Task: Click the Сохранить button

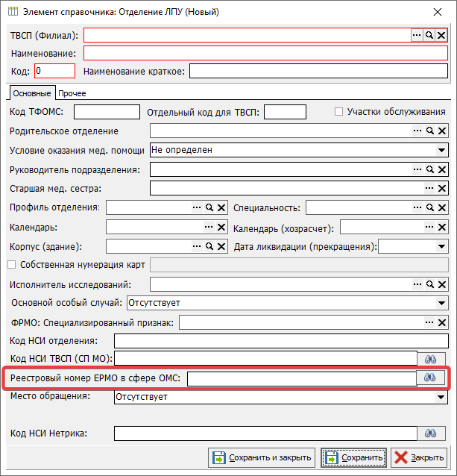Action: [353, 457]
